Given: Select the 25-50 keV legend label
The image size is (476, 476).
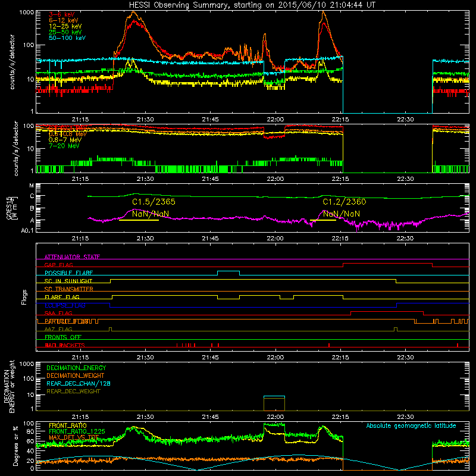Looking at the screenshot, I should [65, 32].
